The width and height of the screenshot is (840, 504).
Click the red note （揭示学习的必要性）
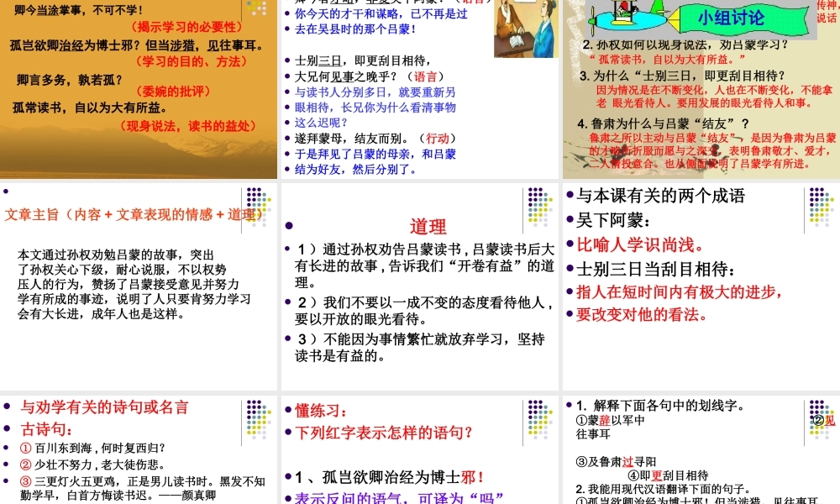[x=187, y=27]
